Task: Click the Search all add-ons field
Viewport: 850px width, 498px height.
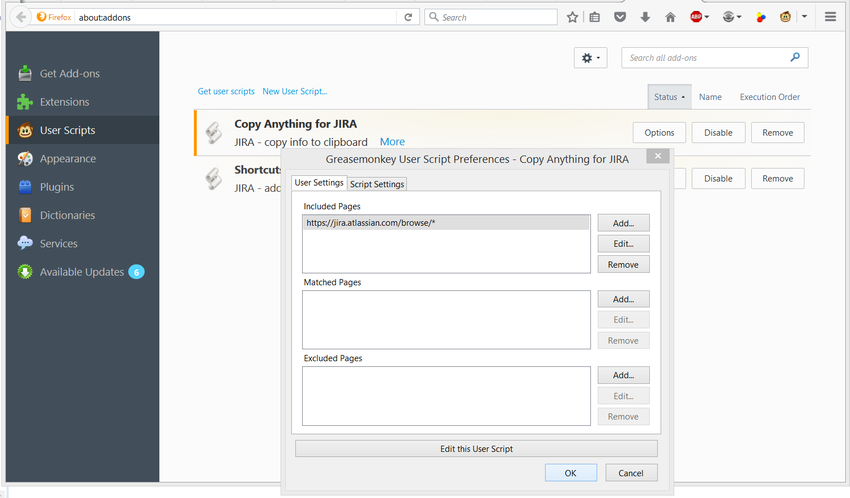Action: 714,58
